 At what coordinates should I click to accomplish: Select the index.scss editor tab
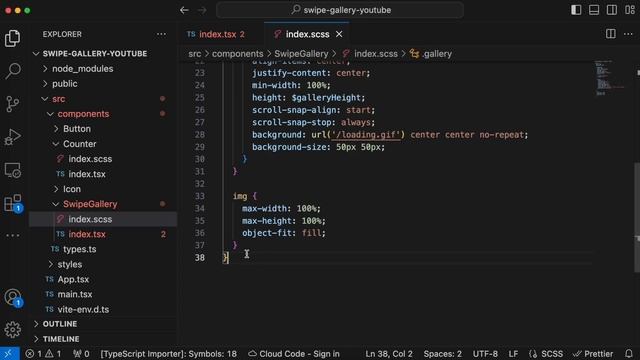(307, 34)
